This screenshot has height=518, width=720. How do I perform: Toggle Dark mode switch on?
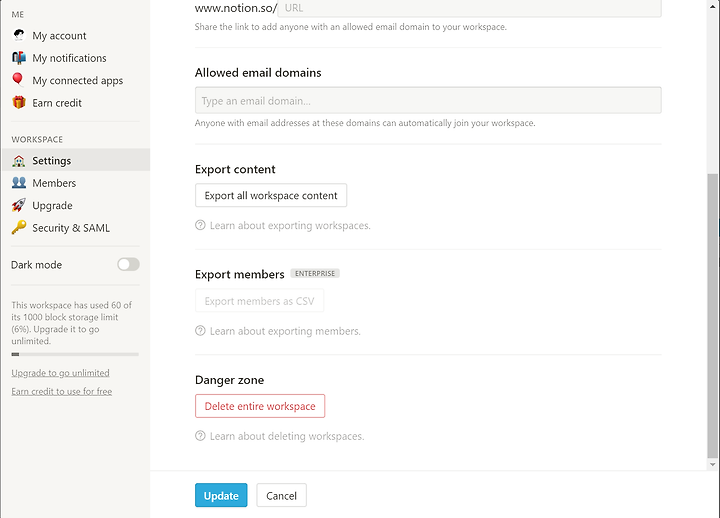tap(128, 264)
